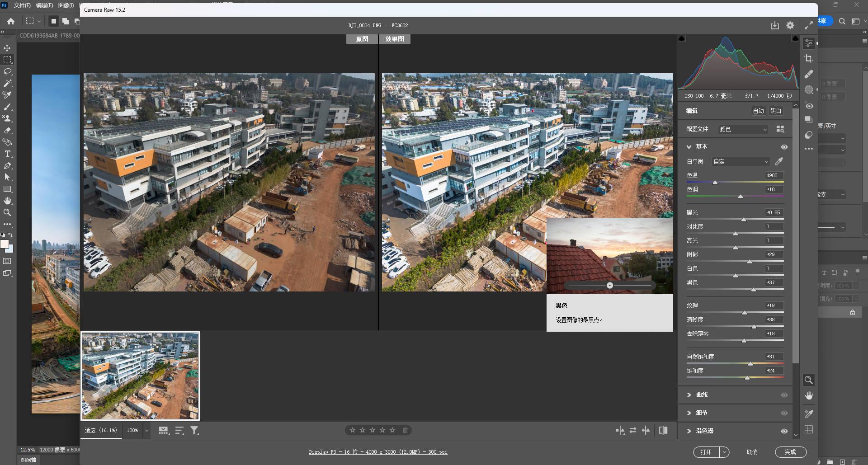Select the Pen tool
The width and height of the screenshot is (868, 465).
pos(7,165)
